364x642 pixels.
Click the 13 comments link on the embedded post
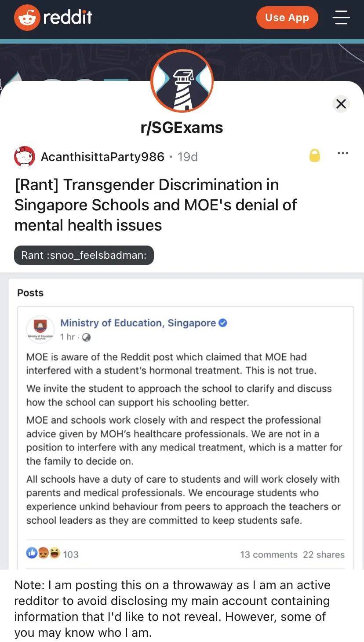click(269, 554)
